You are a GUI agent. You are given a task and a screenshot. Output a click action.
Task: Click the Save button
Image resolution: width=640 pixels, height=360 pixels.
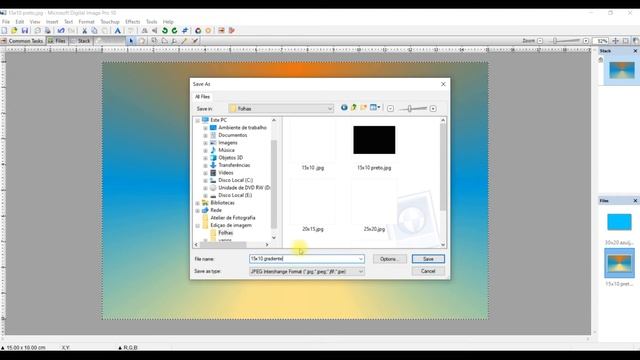pos(428,259)
